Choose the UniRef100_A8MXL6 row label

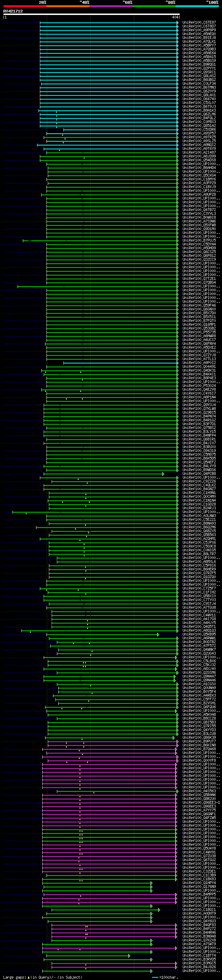coord(199,561)
